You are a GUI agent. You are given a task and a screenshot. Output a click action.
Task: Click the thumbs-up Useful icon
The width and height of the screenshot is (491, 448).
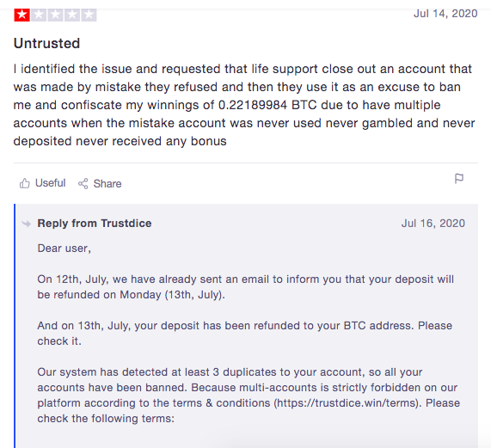(x=24, y=183)
